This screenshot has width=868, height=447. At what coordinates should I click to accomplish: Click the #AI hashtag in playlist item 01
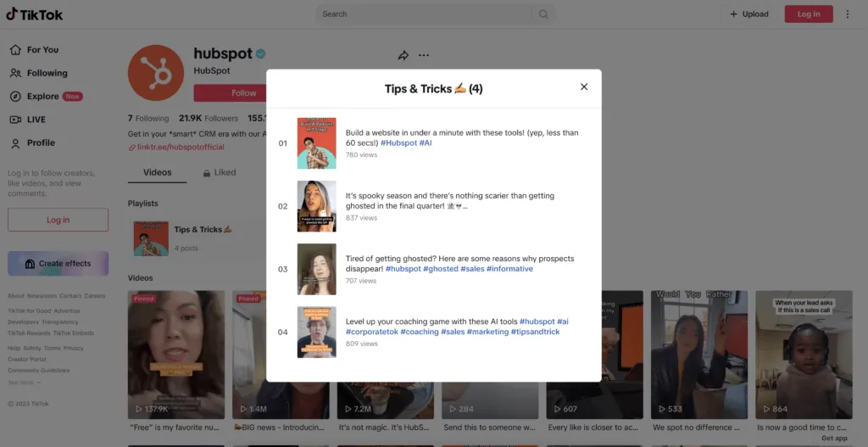(x=426, y=142)
